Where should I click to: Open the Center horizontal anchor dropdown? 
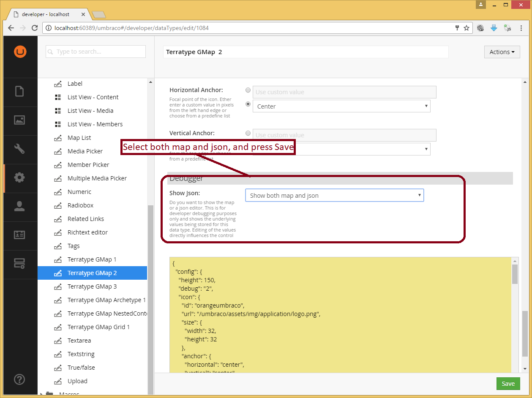pos(341,106)
